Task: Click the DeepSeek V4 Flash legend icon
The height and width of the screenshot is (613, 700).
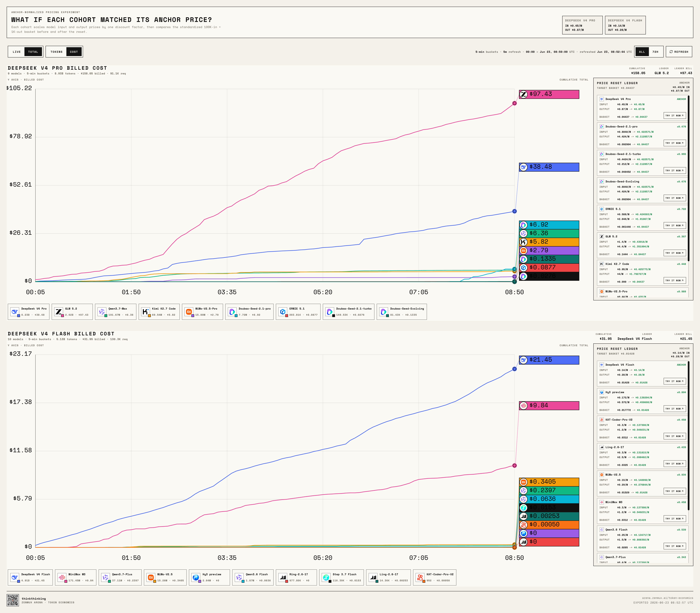Action: coord(14,577)
